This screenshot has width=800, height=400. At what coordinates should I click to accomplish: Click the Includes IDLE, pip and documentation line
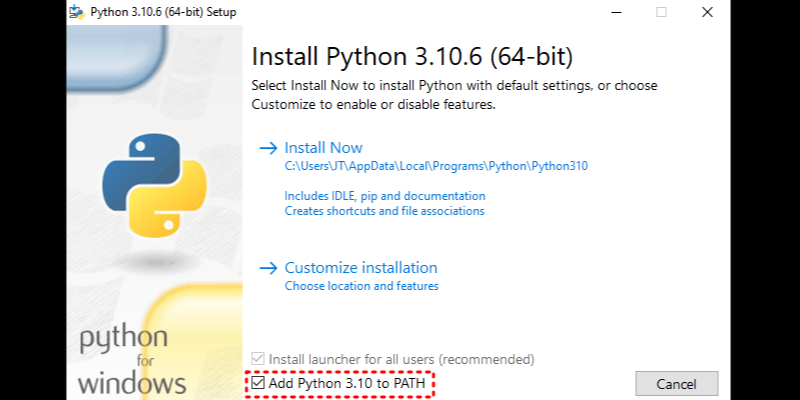pyautogui.click(x=385, y=196)
